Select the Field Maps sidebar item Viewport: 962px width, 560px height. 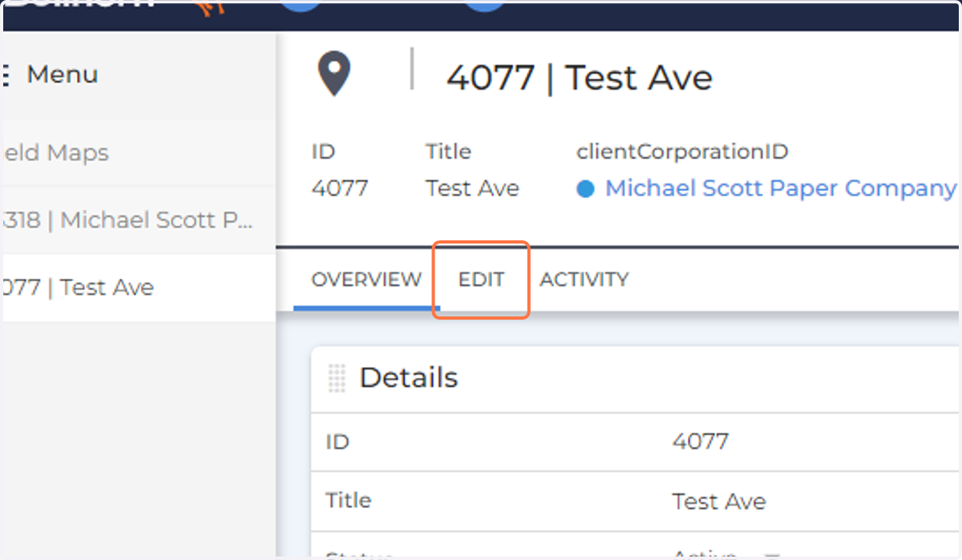[138, 153]
